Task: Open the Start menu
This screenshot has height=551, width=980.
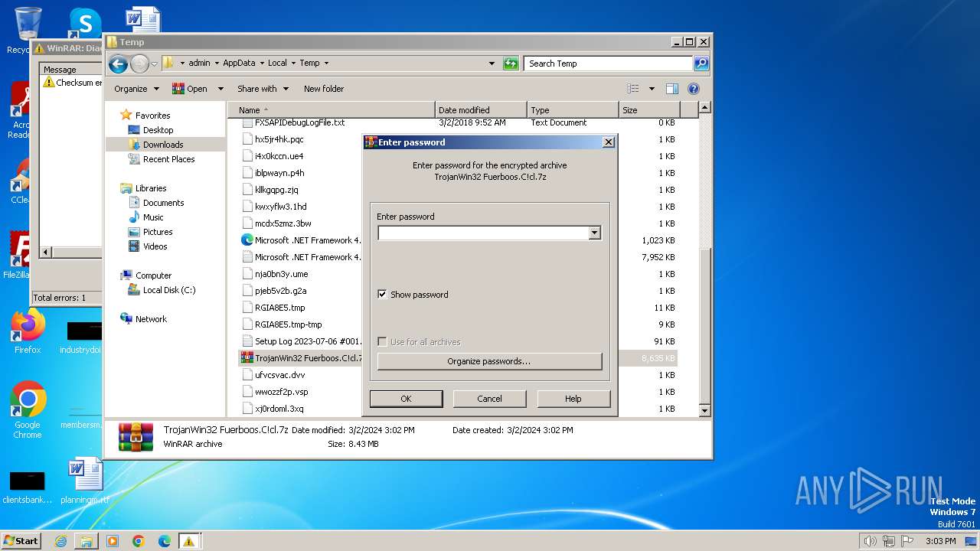Action: click(21, 541)
